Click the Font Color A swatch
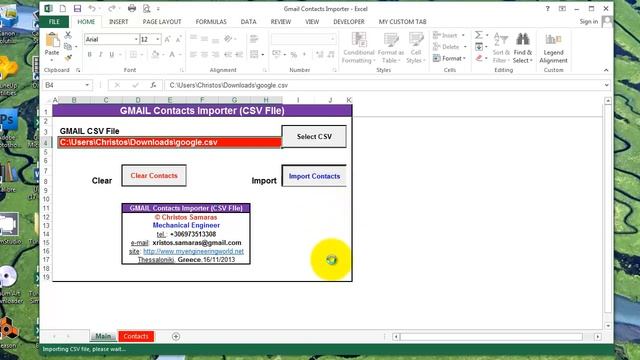The width and height of the screenshot is (640, 360). pos(172,54)
